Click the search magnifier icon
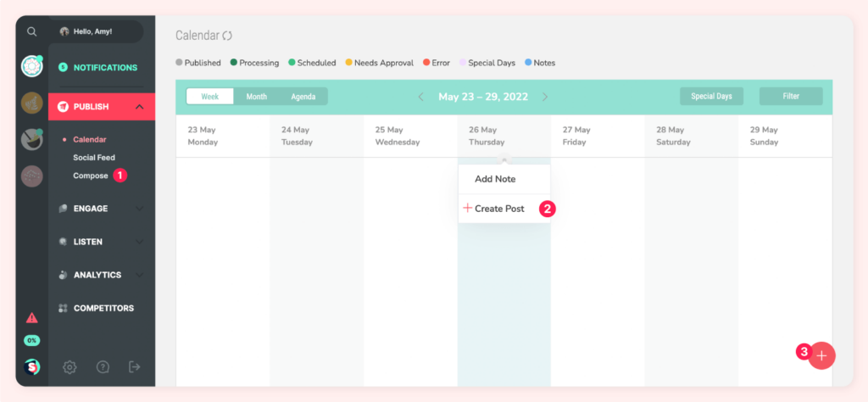The width and height of the screenshot is (868, 402). pyautogui.click(x=32, y=31)
